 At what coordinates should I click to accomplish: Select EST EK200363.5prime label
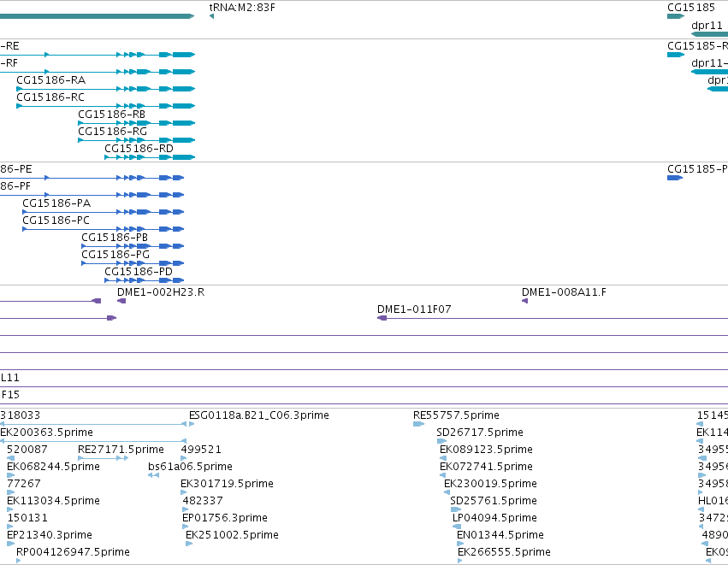46,433
